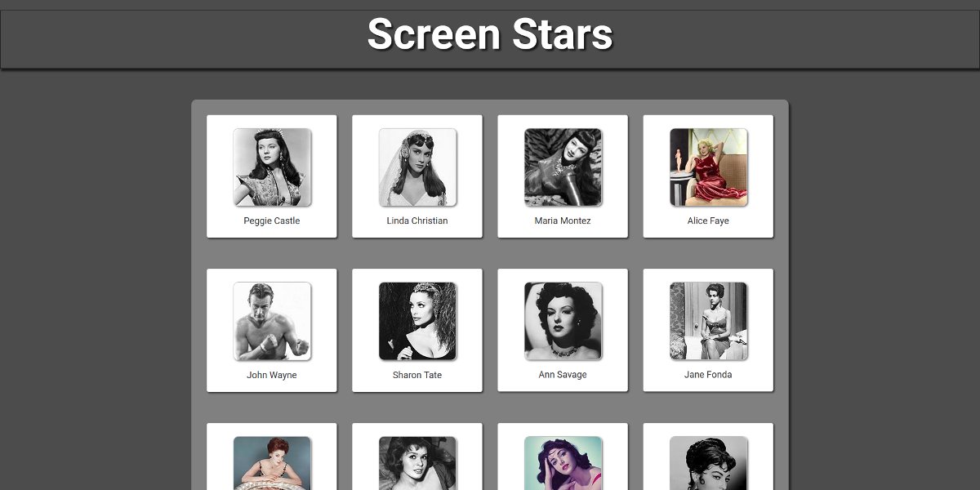Select the name label Jane Fonda
Screen dimensions: 980x490
tap(708, 375)
